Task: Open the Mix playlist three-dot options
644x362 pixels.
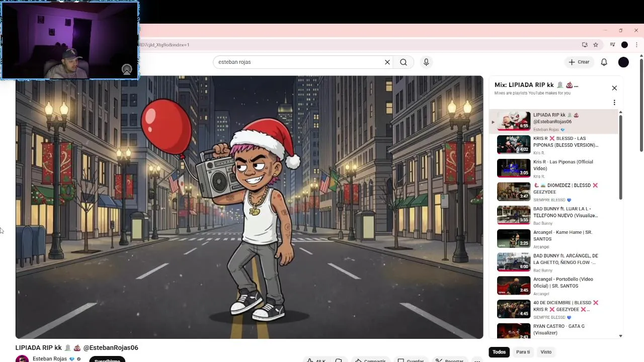Action: coord(614,103)
